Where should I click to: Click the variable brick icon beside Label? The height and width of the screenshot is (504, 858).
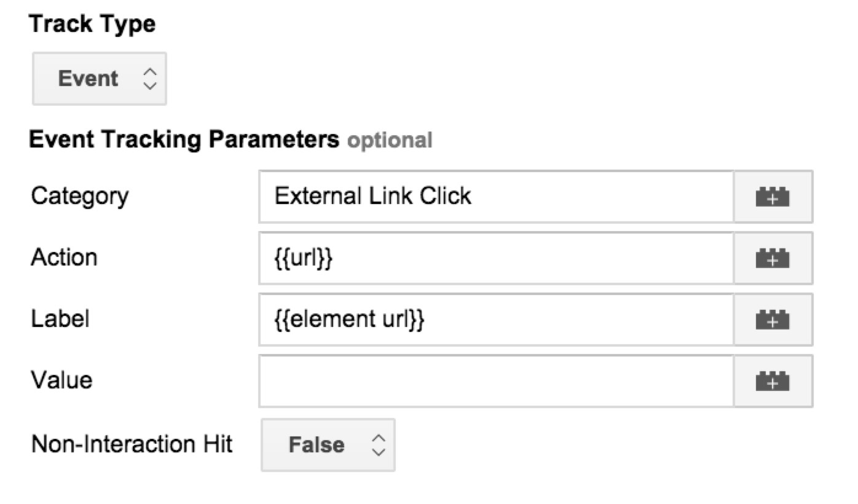(x=773, y=320)
